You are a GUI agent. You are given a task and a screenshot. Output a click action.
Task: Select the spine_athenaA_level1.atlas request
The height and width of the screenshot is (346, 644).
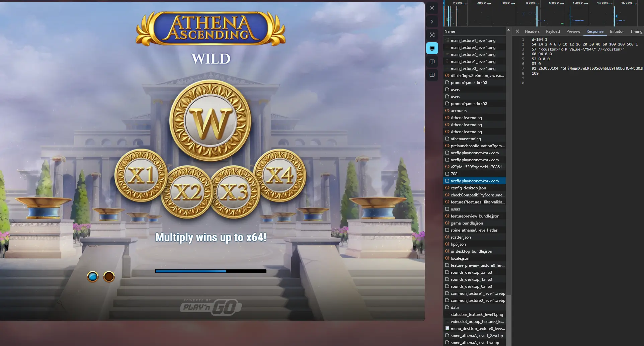[474, 230]
